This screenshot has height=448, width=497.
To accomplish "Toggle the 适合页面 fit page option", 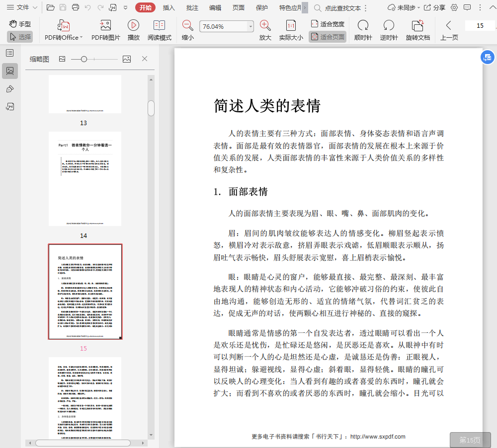I will click(x=328, y=37).
